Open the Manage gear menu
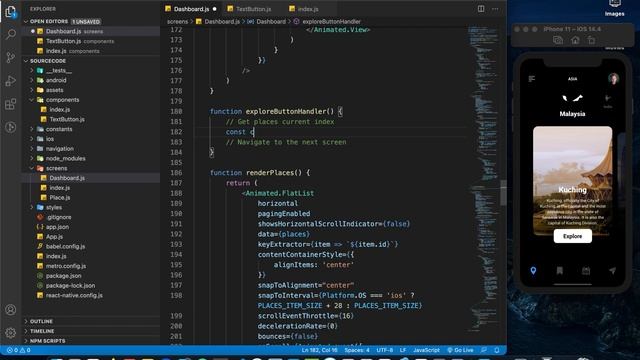 11,333
